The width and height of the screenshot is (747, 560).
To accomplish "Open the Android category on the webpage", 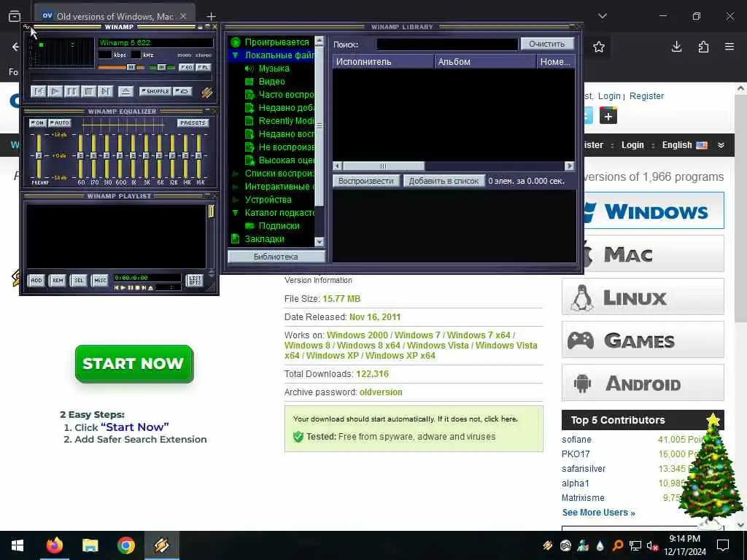I will pyautogui.click(x=643, y=383).
